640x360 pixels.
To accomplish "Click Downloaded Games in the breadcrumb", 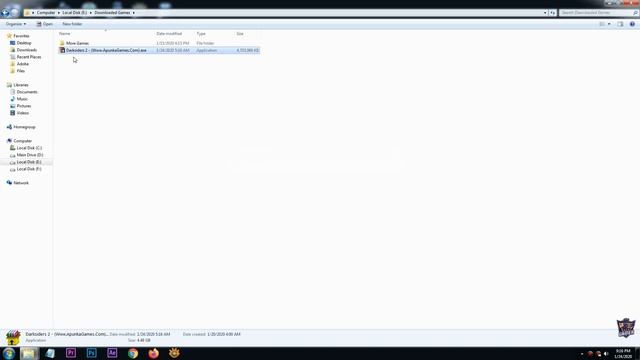I will click(112, 13).
